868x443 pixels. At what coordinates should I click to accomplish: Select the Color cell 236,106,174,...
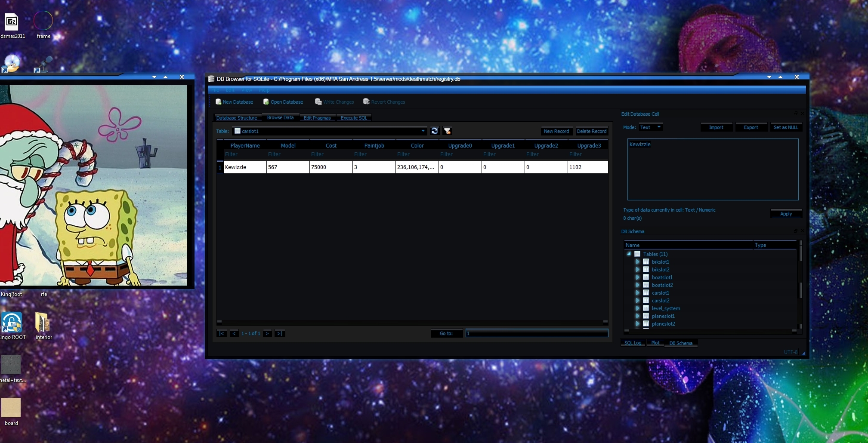pyautogui.click(x=417, y=167)
